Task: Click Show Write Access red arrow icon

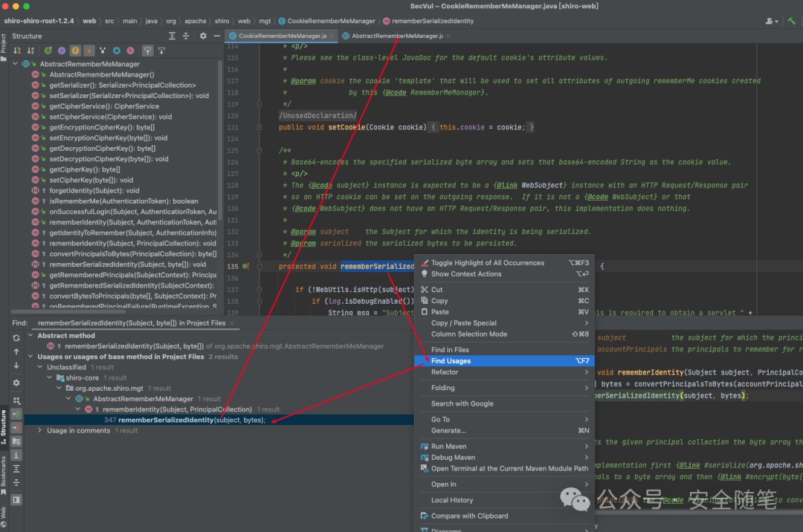Action: [16, 428]
